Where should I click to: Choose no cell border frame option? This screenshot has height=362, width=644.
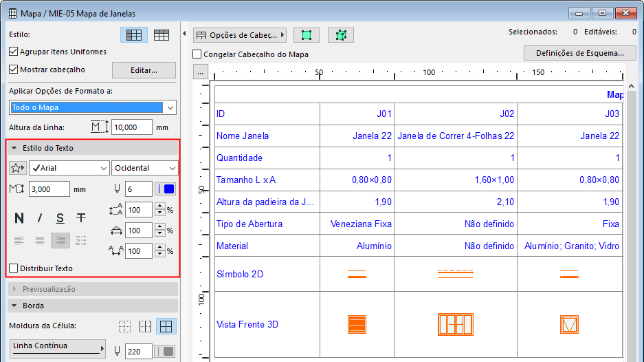(125, 327)
